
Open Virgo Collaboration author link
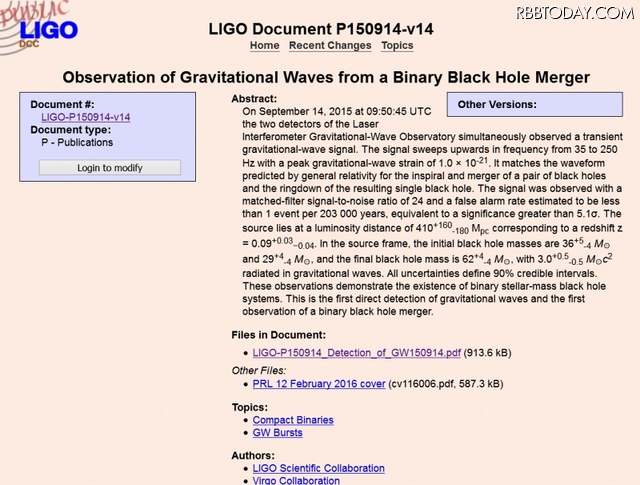click(x=296, y=481)
